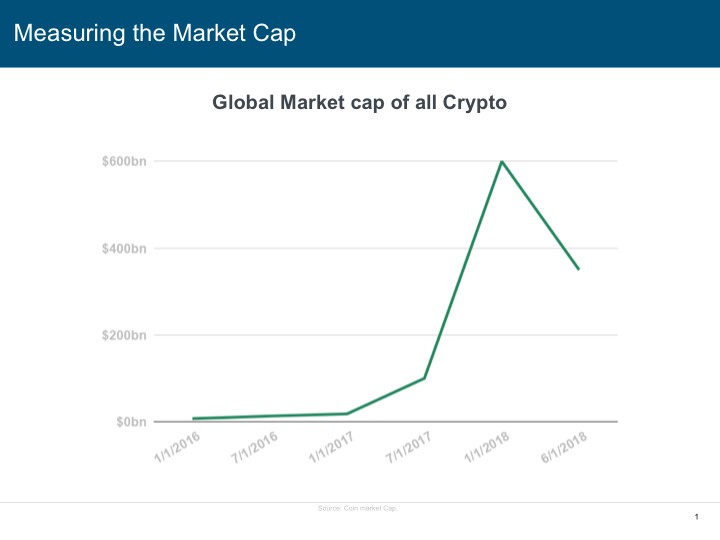Image resolution: width=720 pixels, height=540 pixels.
Task: Click the final data point of the green line
Action: pos(578,269)
